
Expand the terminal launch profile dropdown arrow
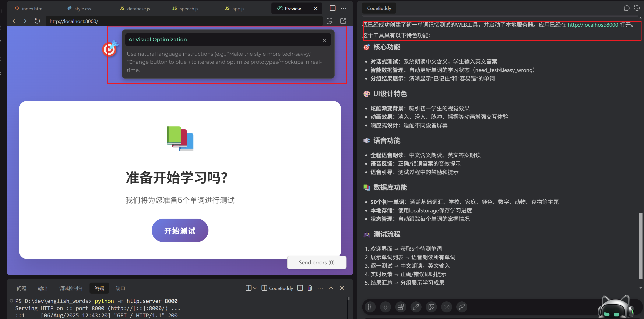(x=255, y=288)
